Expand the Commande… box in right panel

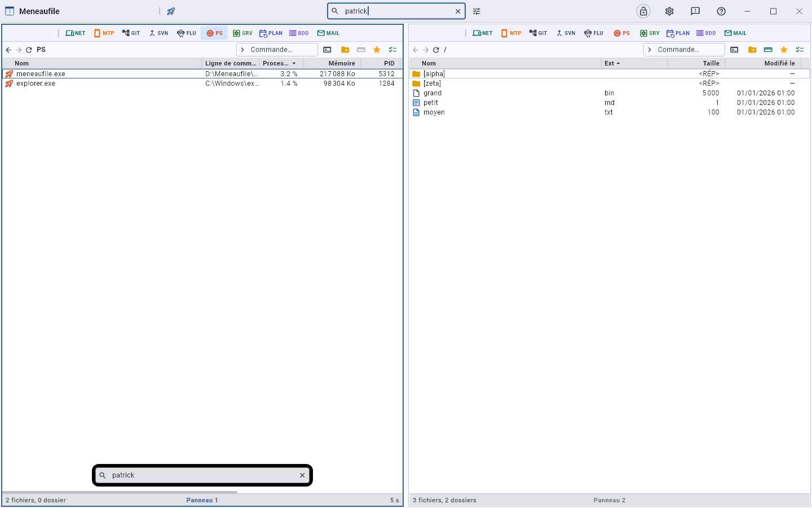[684, 50]
